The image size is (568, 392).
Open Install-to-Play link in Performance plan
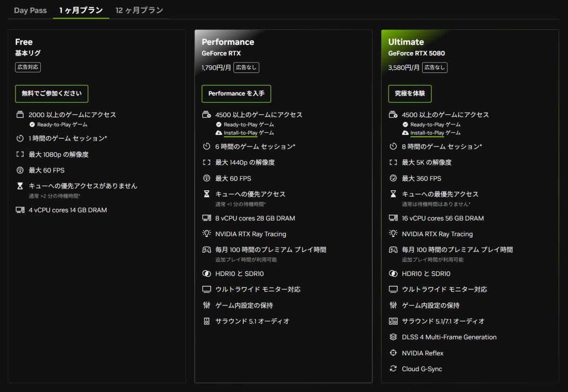[x=240, y=133]
